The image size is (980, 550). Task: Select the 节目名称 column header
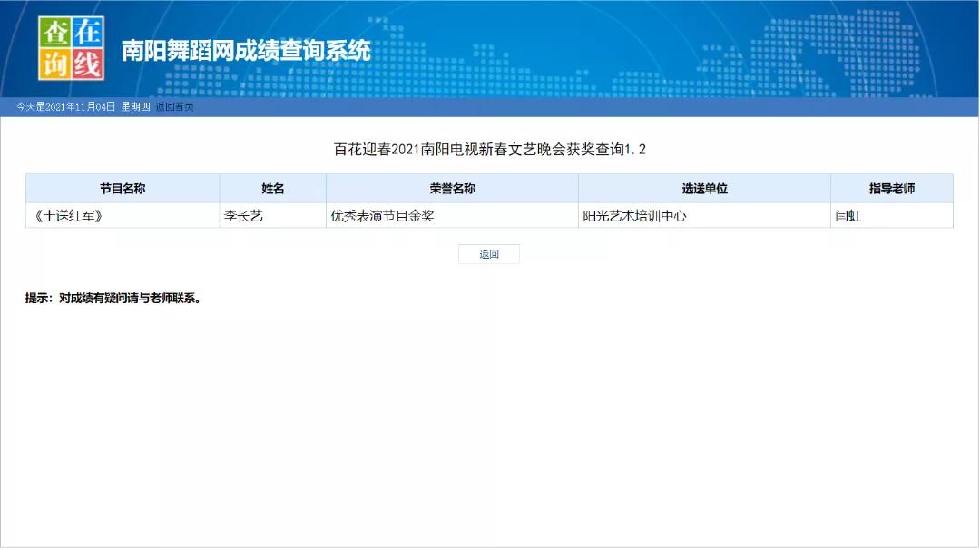click(x=122, y=188)
